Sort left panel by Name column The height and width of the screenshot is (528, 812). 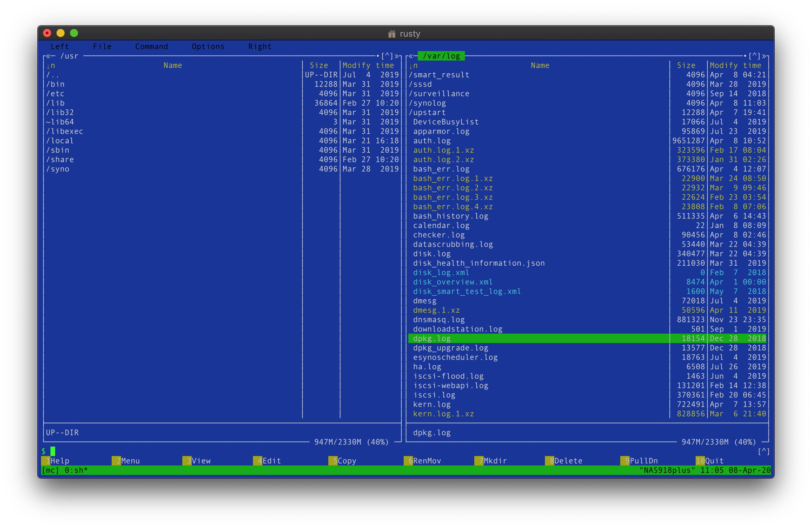point(173,66)
